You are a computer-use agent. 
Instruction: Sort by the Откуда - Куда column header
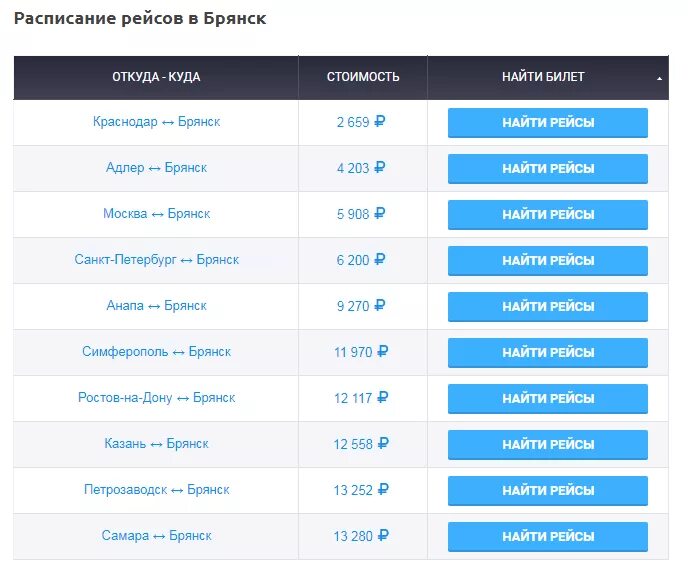click(x=156, y=77)
